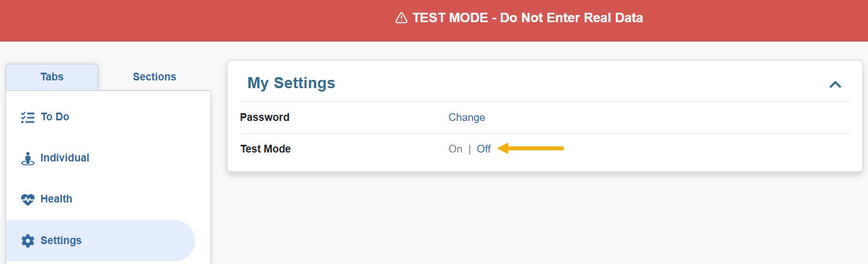Turn Test Mode Off

click(484, 149)
